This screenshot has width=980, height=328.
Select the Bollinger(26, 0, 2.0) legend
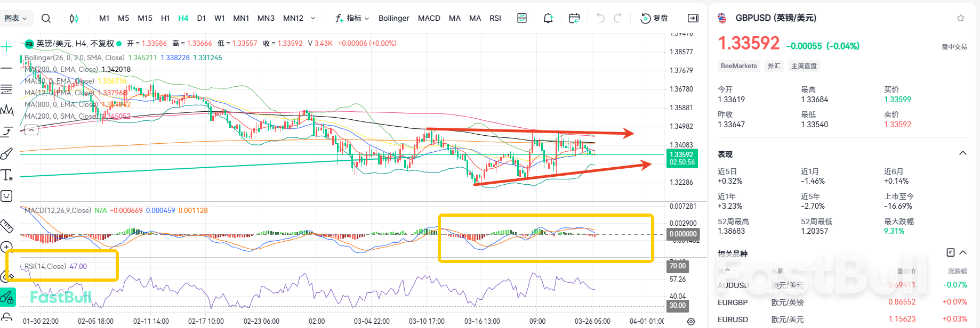tap(75, 58)
